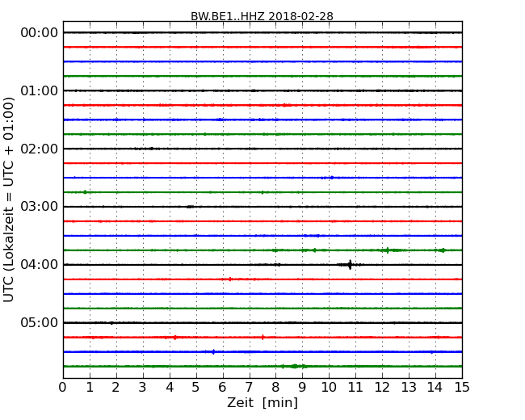Click the green event on the bottom trace
The width and height of the screenshot is (525, 420).
pos(294,366)
